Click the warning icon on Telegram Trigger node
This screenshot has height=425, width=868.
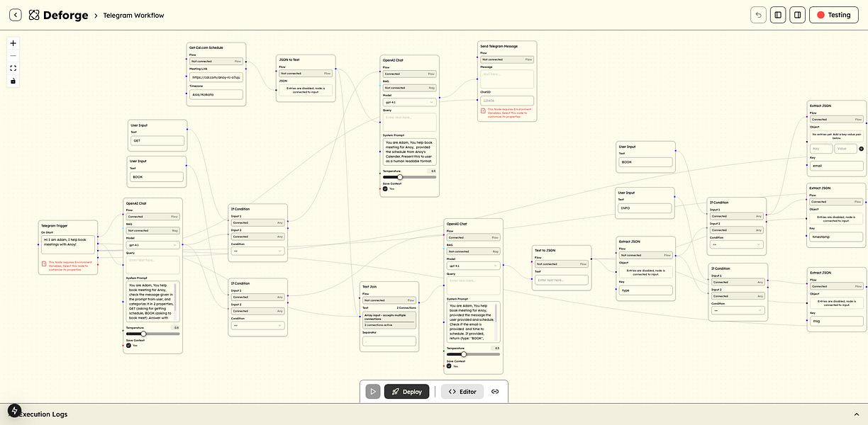[44, 264]
